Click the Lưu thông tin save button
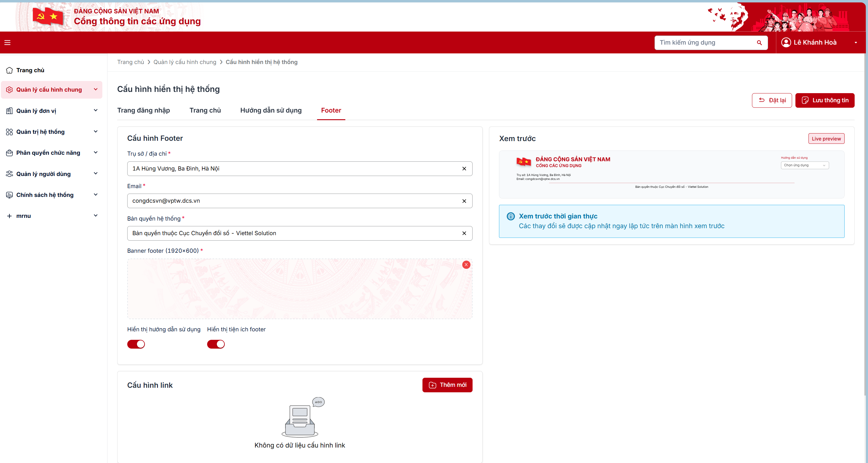This screenshot has width=868, height=463. click(x=825, y=100)
